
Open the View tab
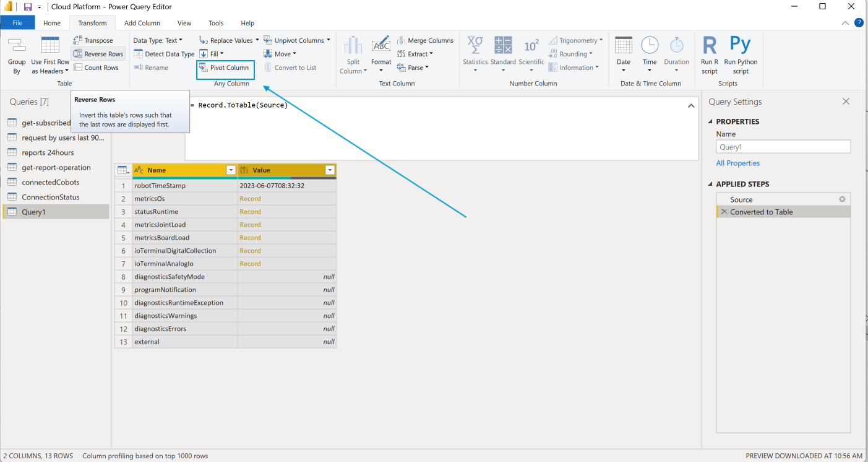click(x=184, y=23)
